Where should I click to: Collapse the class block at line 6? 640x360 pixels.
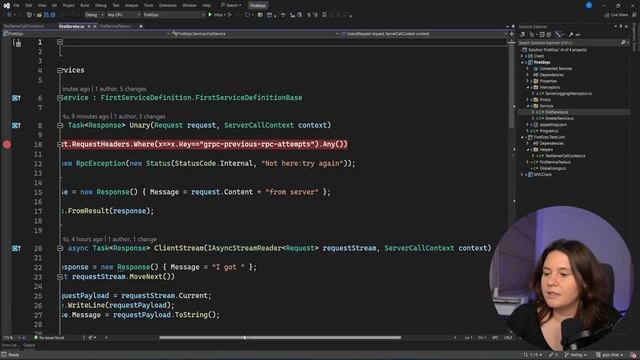coord(60,98)
